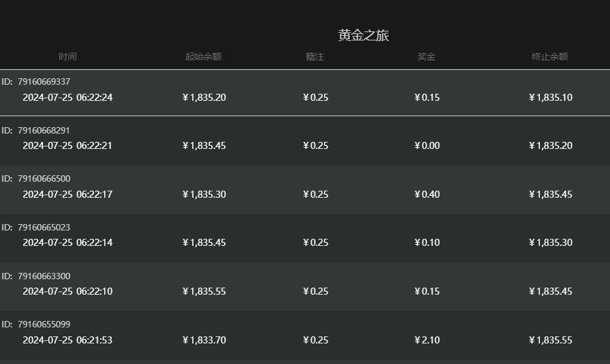Viewport: 610px width, 364px height.
Task: Click the ¥0.00 bonus amount
Action: [x=427, y=146]
